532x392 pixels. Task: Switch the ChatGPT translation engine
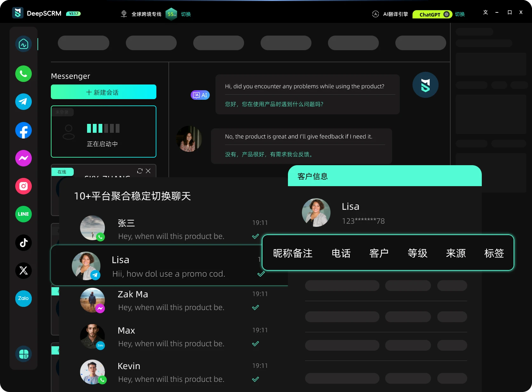[460, 14]
